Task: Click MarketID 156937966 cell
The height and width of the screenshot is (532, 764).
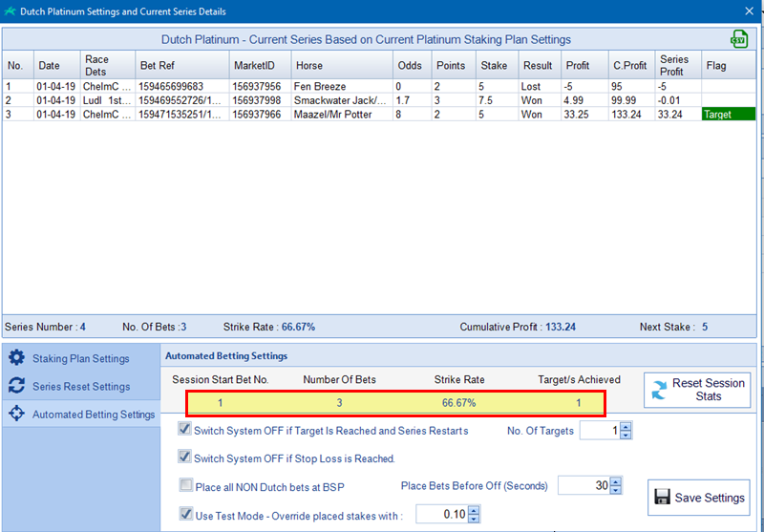Action: pos(260,115)
